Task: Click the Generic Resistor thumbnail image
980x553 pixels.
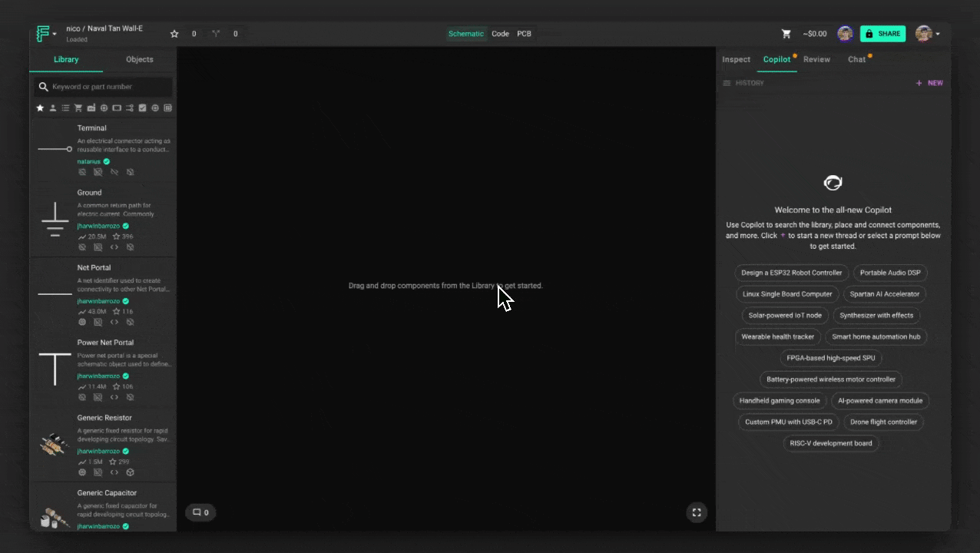Action: pos(55,445)
